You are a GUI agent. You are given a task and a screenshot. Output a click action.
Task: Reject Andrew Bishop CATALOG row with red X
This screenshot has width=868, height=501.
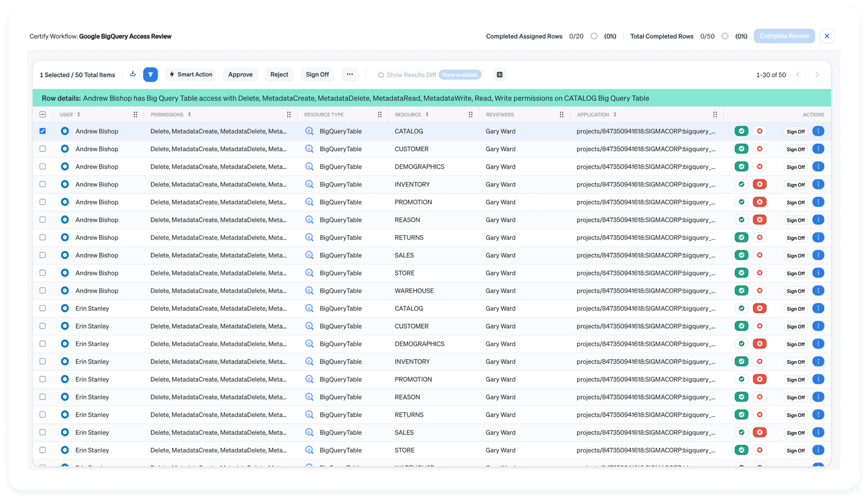tap(759, 131)
